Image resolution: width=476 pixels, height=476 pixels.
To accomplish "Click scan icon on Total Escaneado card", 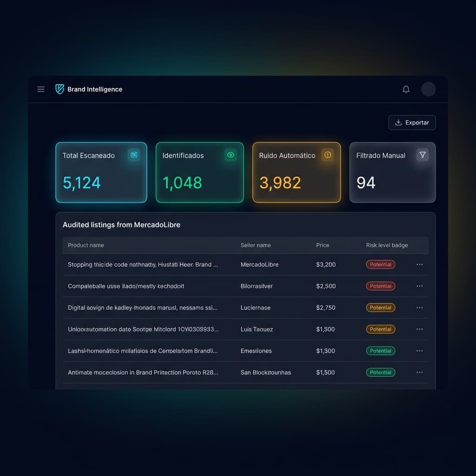I will pos(134,155).
